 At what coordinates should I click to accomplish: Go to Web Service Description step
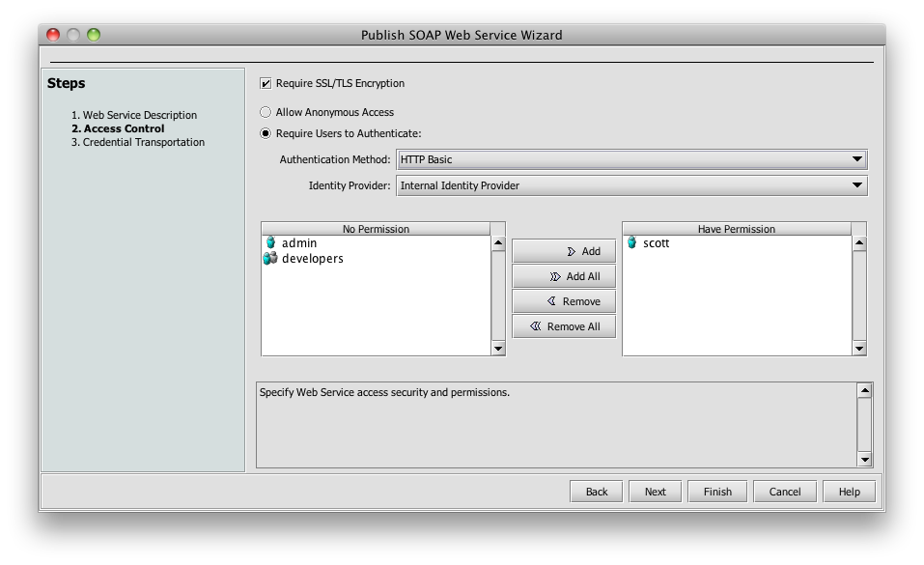pyautogui.click(x=139, y=115)
